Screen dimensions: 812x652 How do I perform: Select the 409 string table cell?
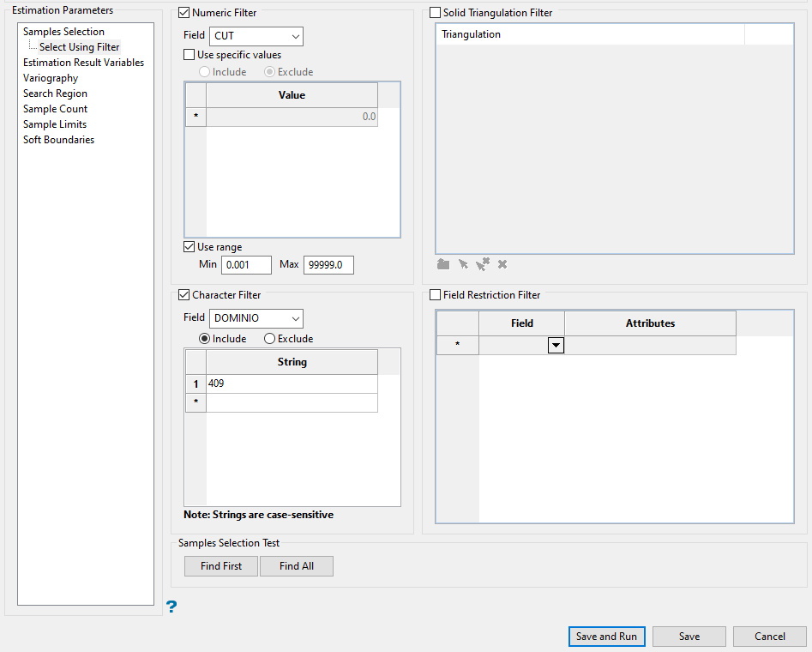point(292,384)
